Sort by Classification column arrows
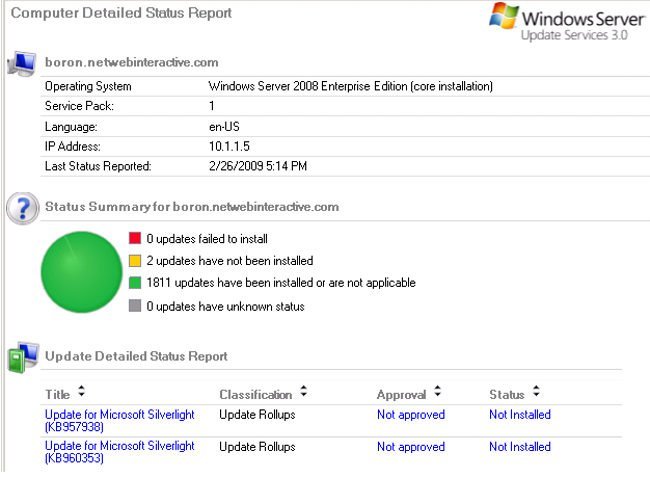 [x=303, y=393]
